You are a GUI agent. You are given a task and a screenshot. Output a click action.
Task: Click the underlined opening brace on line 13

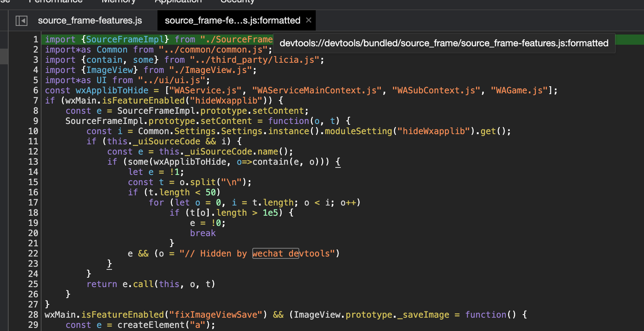(x=338, y=162)
